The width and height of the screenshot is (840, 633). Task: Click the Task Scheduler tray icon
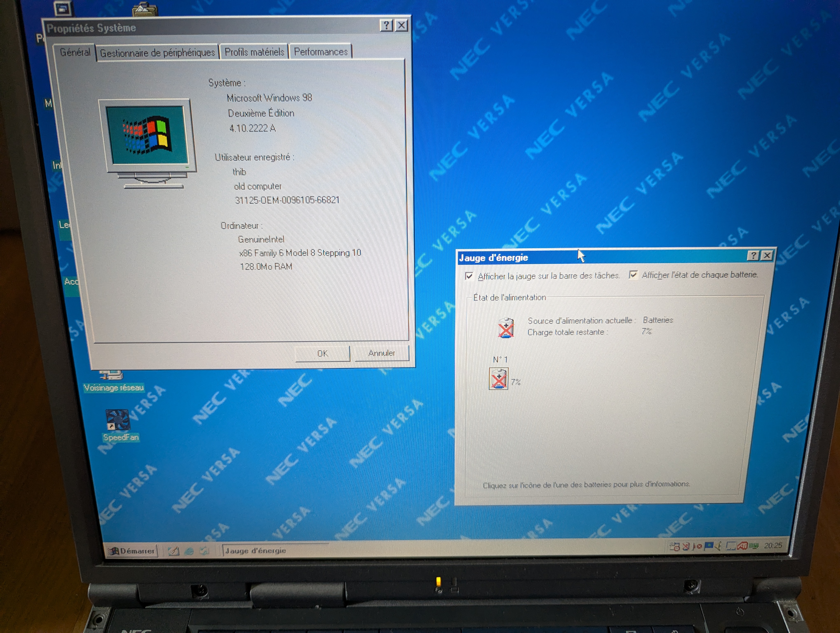point(675,547)
